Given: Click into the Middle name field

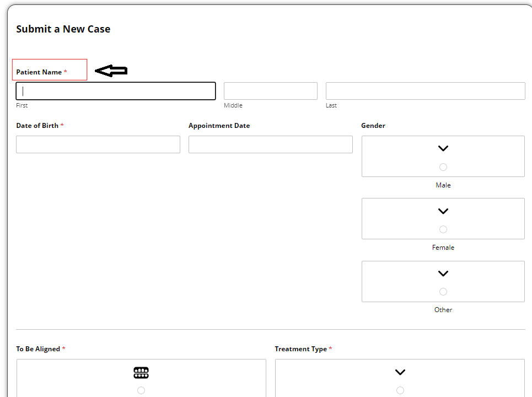Looking at the screenshot, I should [x=271, y=91].
